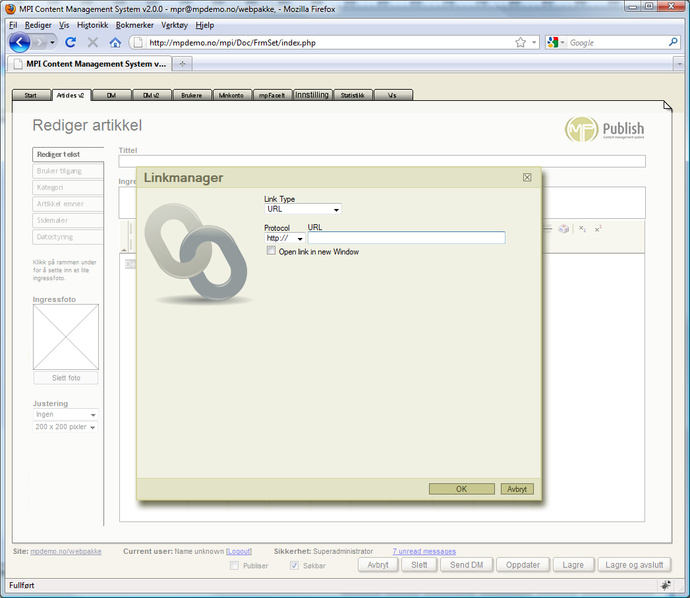Close the Linkmanager dialog with X icon
Screen dimensions: 690x598
(527, 178)
